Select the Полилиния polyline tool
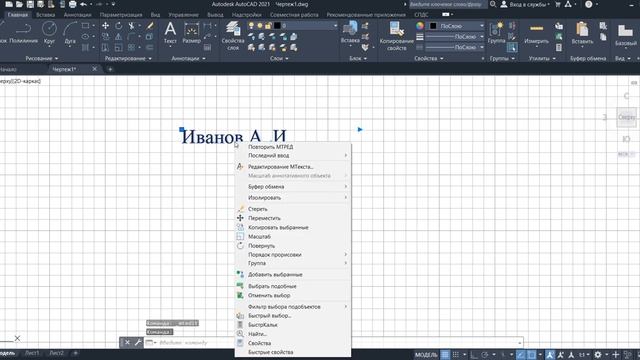Viewport: 640px width, 360px height. [23, 32]
